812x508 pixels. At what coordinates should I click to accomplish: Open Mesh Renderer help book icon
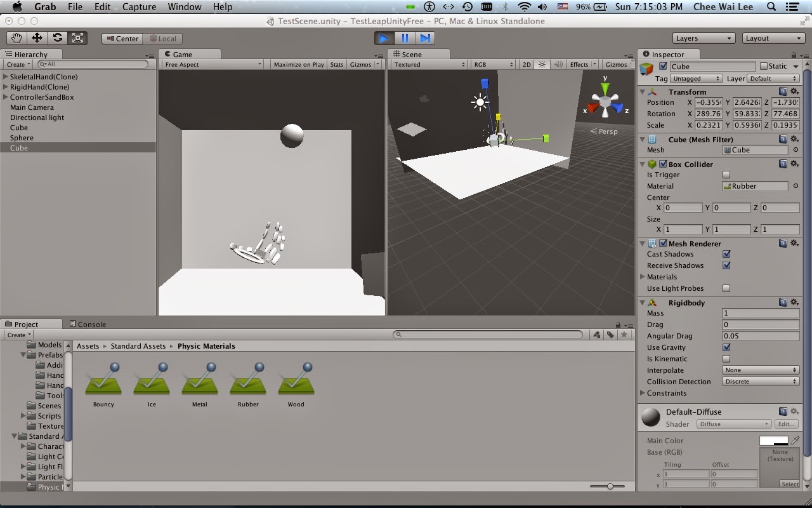coord(783,243)
